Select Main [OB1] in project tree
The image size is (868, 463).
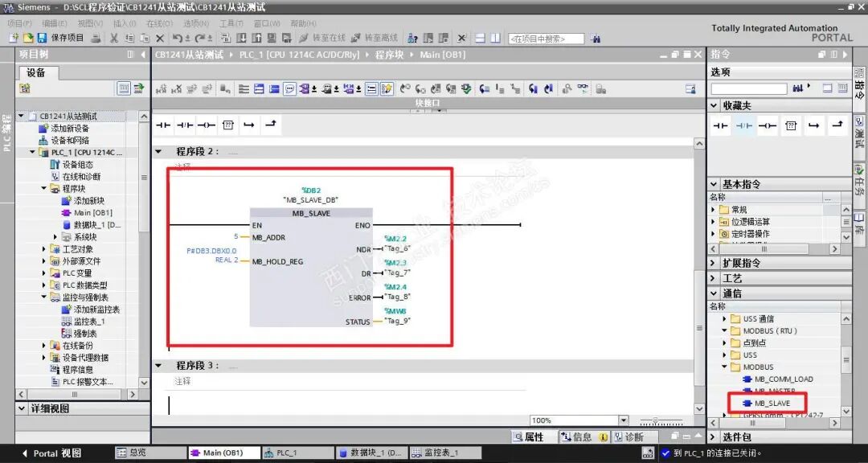coord(87,213)
